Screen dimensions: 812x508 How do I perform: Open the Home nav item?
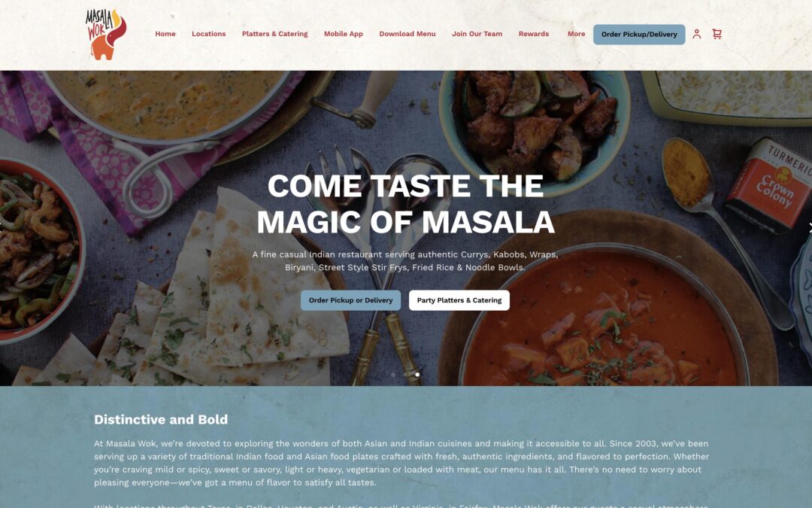[x=165, y=34]
